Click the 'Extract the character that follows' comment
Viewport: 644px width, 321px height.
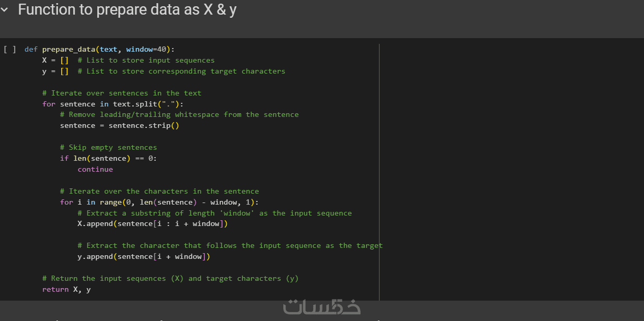pyautogui.click(x=230, y=246)
